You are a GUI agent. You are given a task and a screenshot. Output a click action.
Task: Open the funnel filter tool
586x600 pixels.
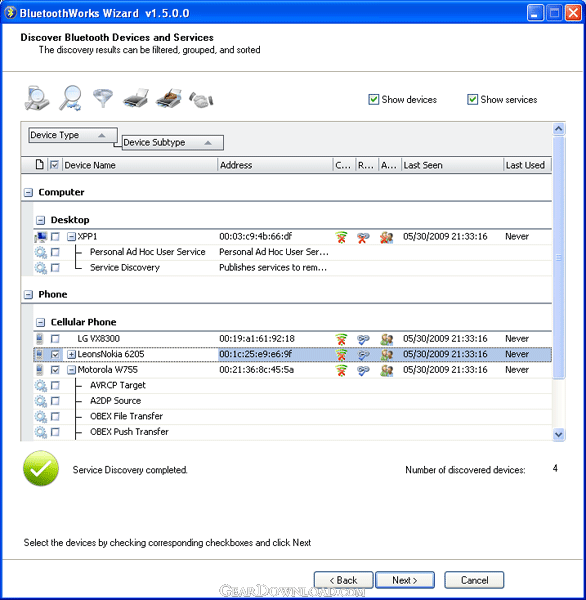tap(103, 98)
